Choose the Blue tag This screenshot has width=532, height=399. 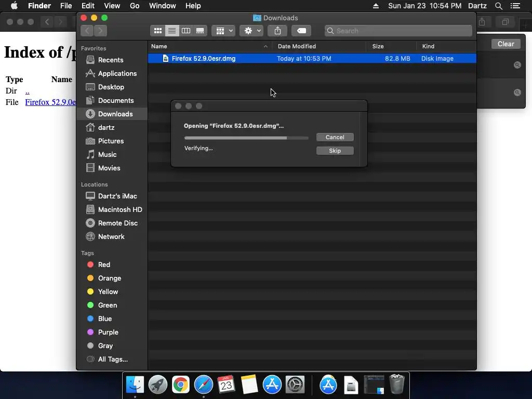coord(112,319)
